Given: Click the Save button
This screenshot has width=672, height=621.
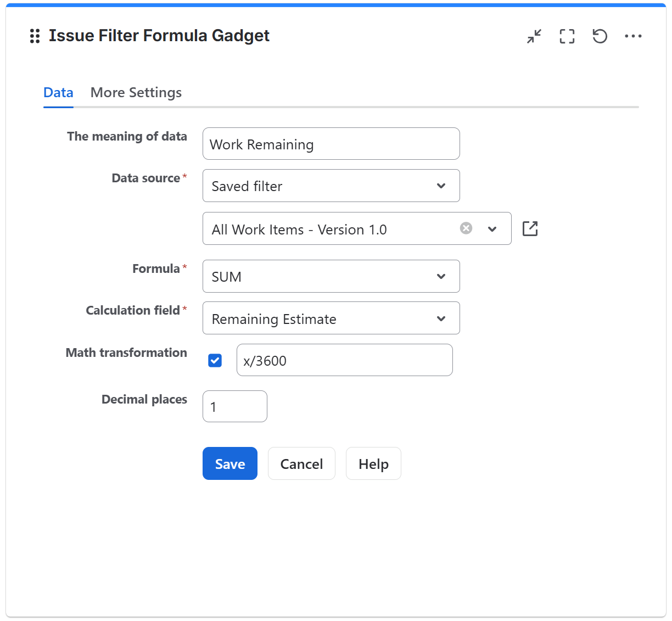Looking at the screenshot, I should coord(230,463).
